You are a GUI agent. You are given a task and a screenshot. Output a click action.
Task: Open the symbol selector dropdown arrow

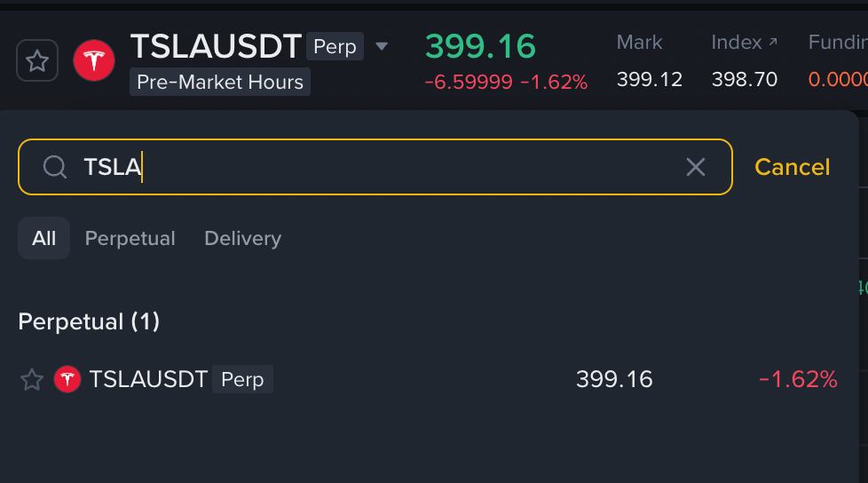click(382, 46)
